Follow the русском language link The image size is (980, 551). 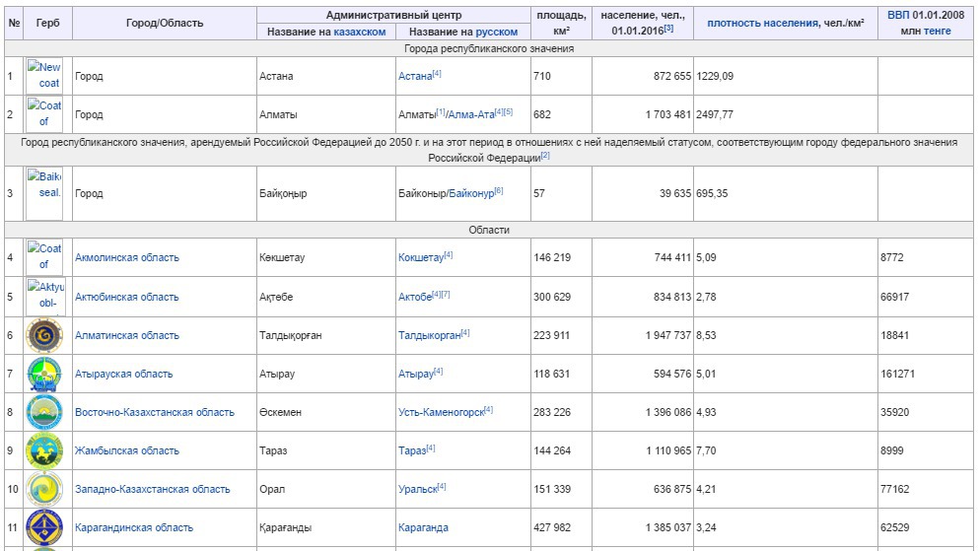tap(496, 32)
